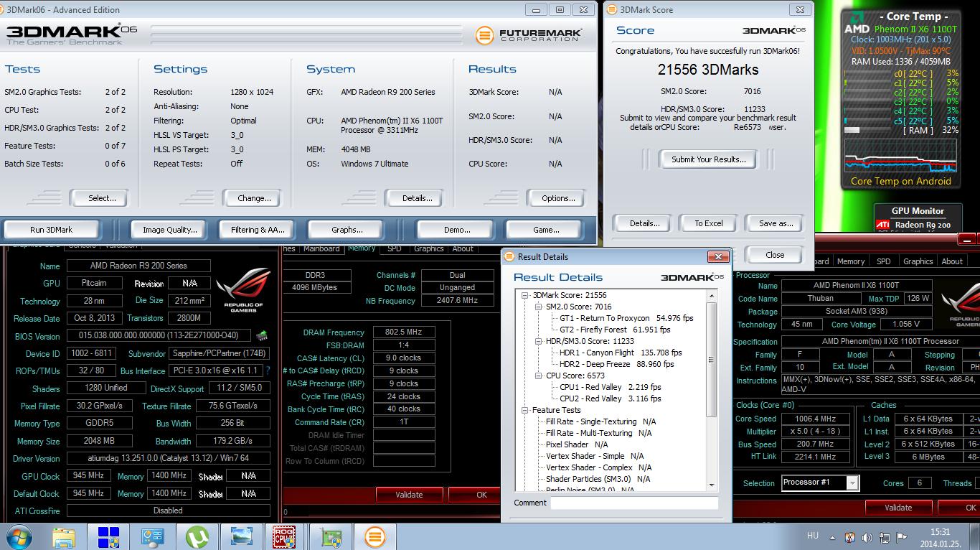
Task: Switch to the SPD tab in left CPU-Z
Action: point(394,248)
